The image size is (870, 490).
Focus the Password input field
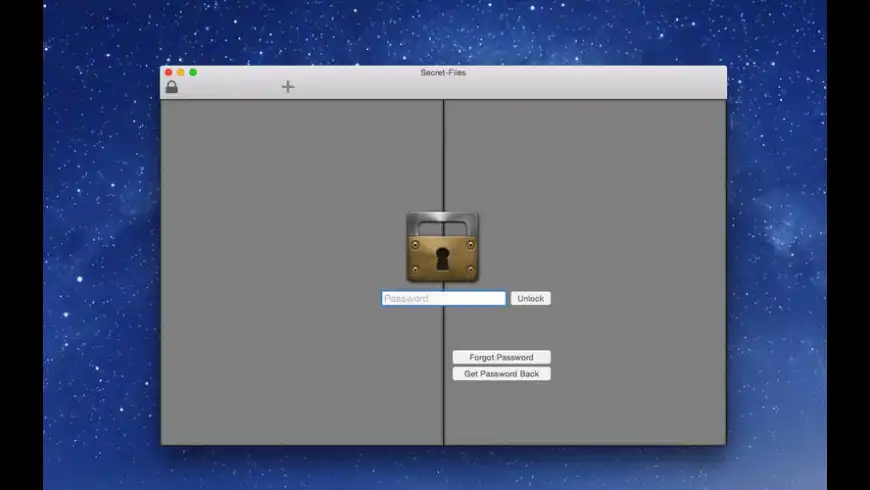tap(443, 298)
